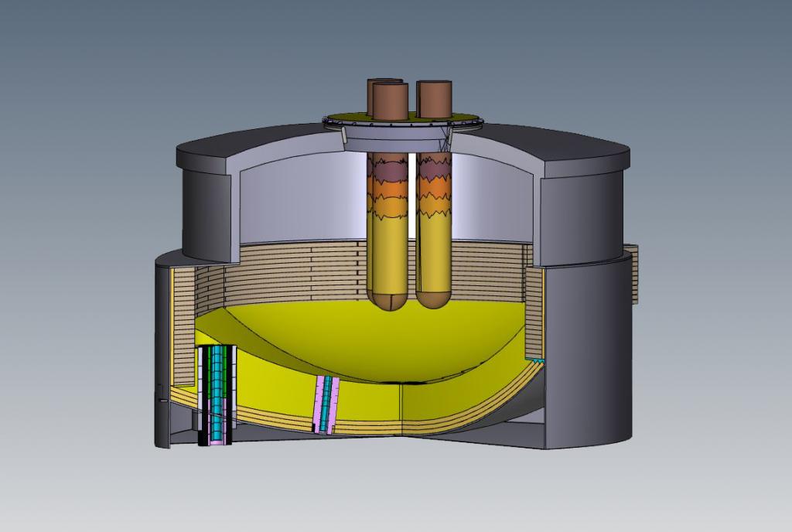Select the front-left brown electrode top
Screen dimensions: 792x532
pyautogui.click(x=390, y=102)
